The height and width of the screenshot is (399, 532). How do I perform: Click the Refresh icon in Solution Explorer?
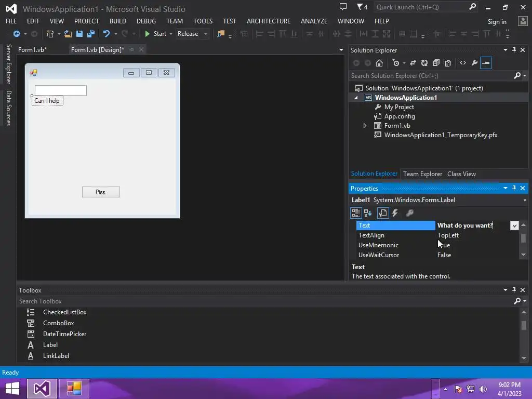coord(424,63)
